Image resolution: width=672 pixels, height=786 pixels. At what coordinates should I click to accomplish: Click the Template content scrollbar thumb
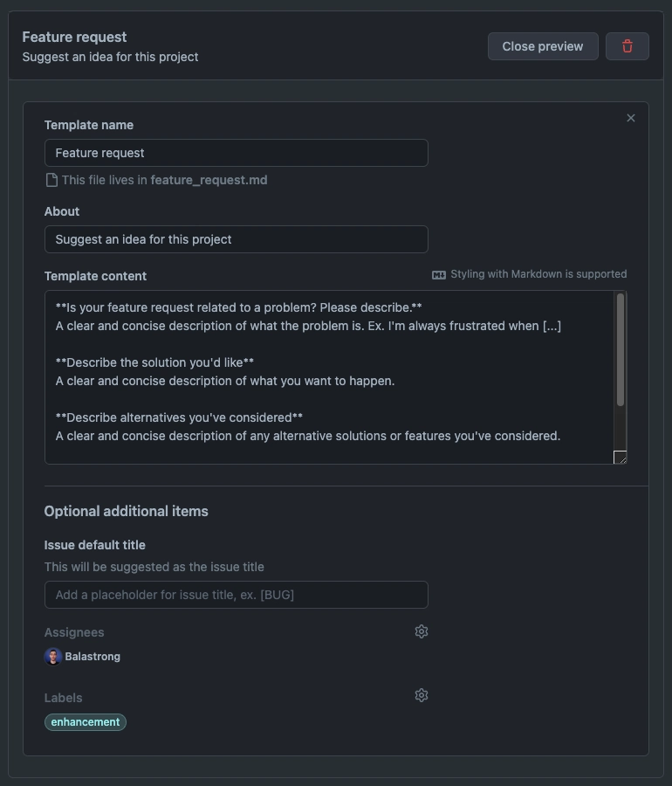(x=621, y=349)
